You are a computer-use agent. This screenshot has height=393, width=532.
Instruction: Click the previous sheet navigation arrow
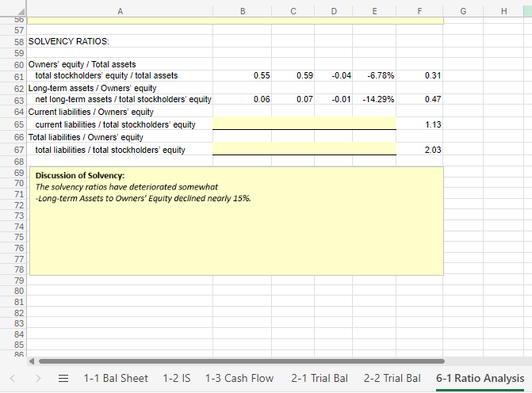tap(13, 378)
